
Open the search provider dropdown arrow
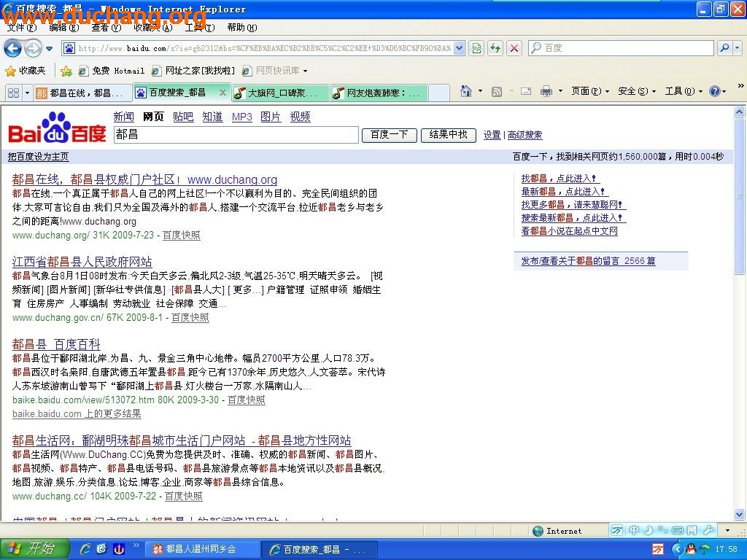tap(737, 48)
